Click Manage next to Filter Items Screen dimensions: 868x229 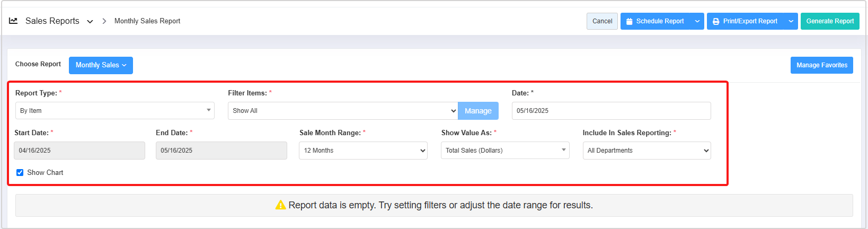click(x=478, y=111)
